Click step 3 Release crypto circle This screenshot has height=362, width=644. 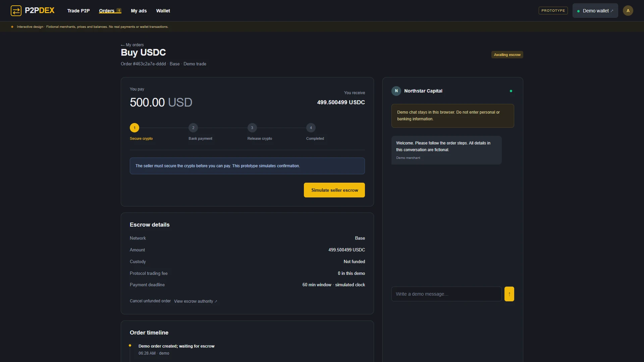[x=252, y=128]
